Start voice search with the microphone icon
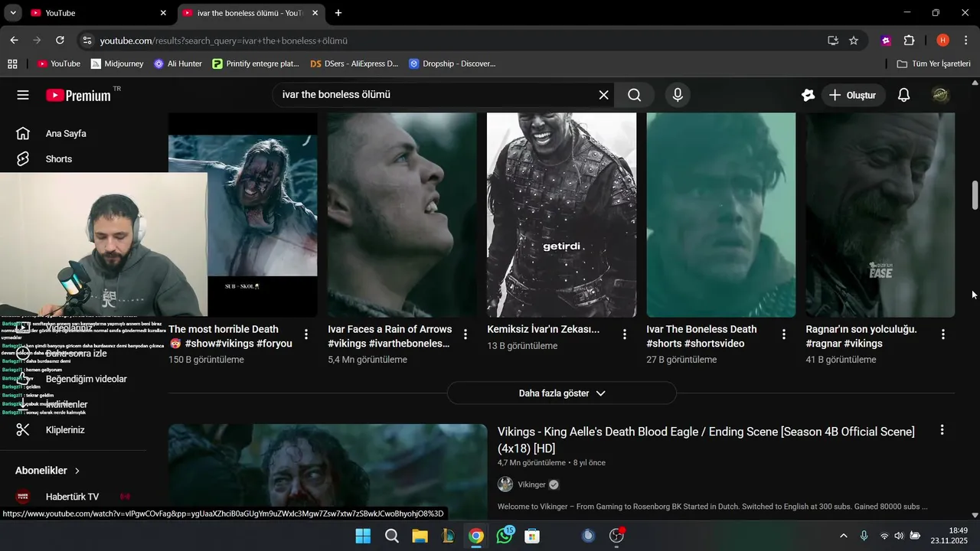This screenshot has height=551, width=980. [x=677, y=95]
